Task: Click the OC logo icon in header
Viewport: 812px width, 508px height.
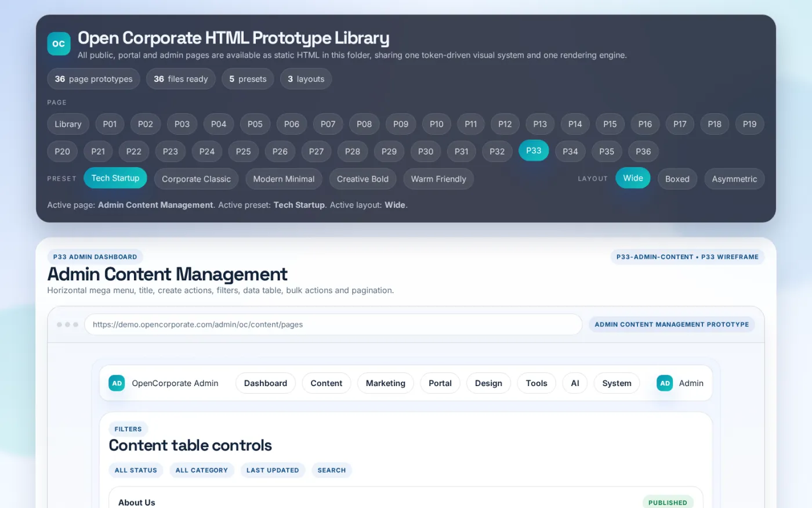Action: pyautogui.click(x=59, y=44)
